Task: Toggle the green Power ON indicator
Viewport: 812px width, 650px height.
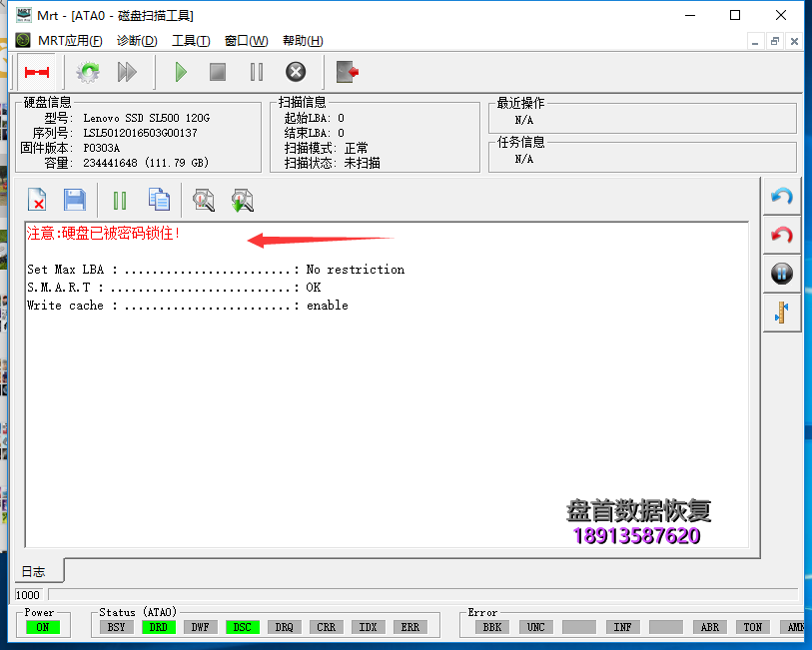Action: point(43,627)
